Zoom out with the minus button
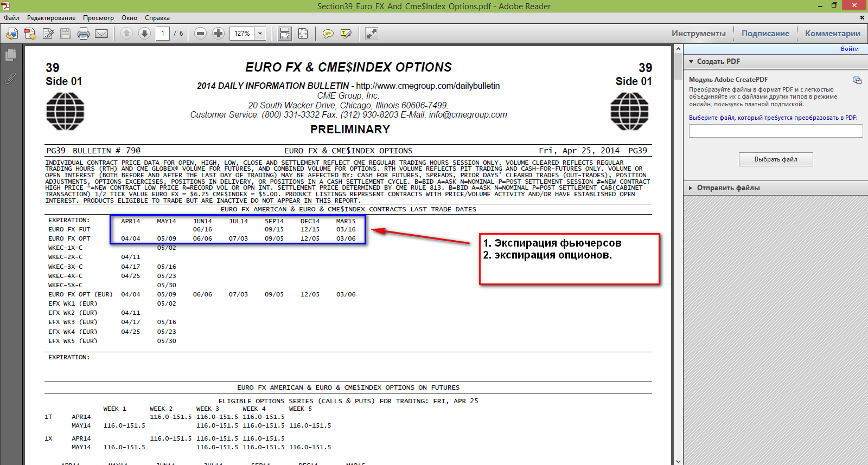This screenshot has width=868, height=465. coord(200,34)
